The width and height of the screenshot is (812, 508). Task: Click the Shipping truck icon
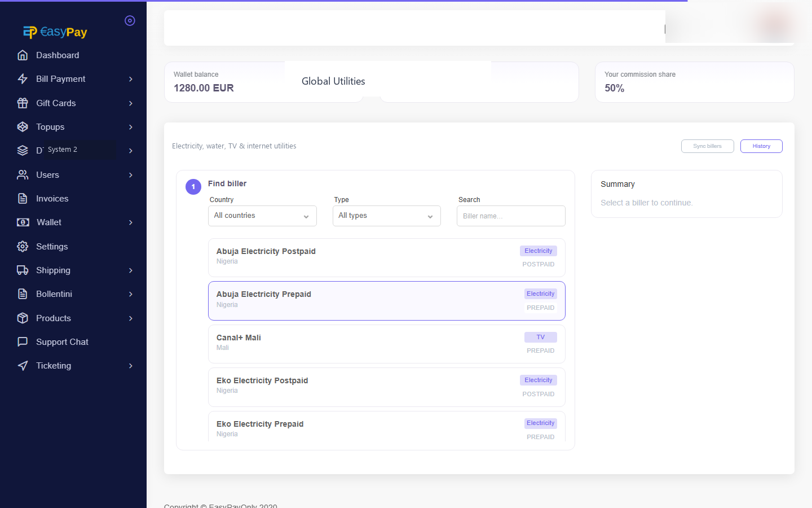point(23,270)
